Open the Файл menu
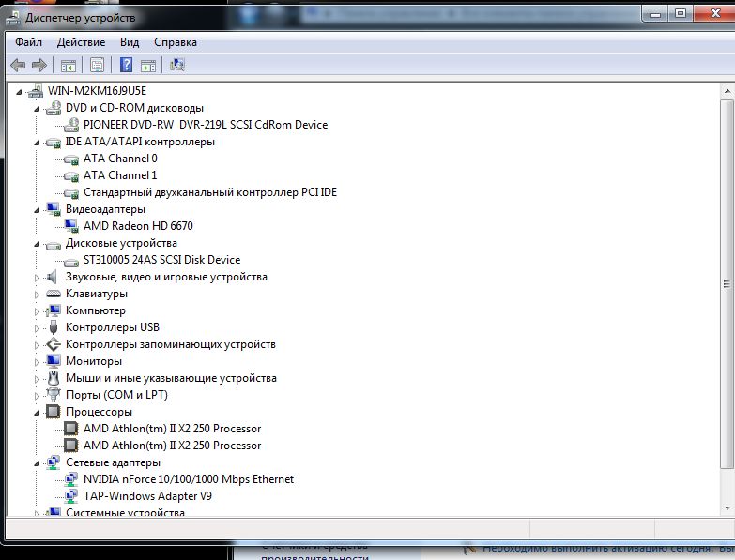The image size is (735, 560). point(28,42)
